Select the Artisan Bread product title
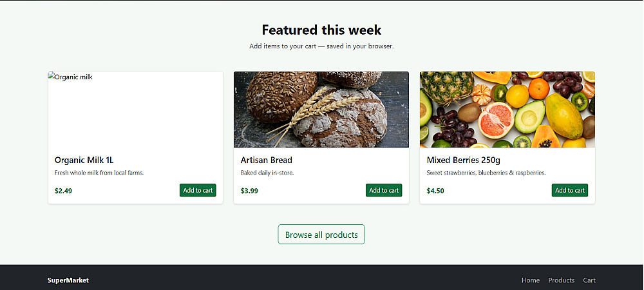The image size is (644, 290). click(267, 160)
